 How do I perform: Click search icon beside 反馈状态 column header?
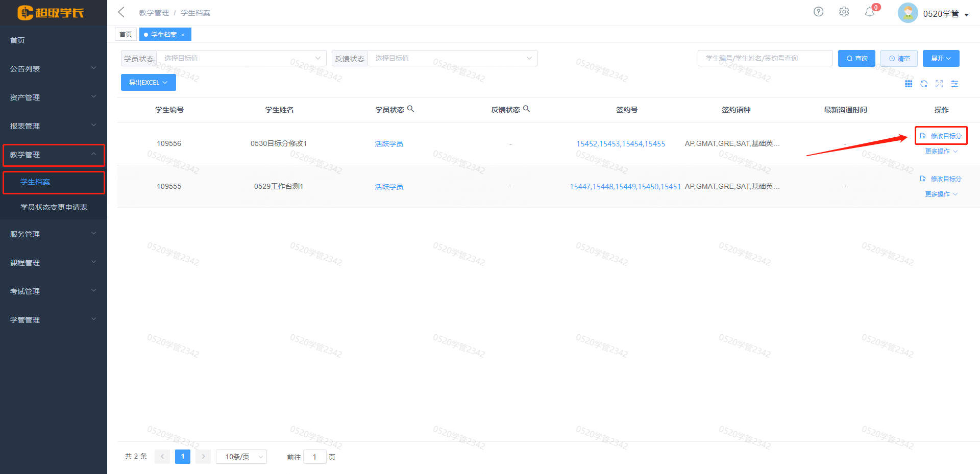tap(526, 109)
